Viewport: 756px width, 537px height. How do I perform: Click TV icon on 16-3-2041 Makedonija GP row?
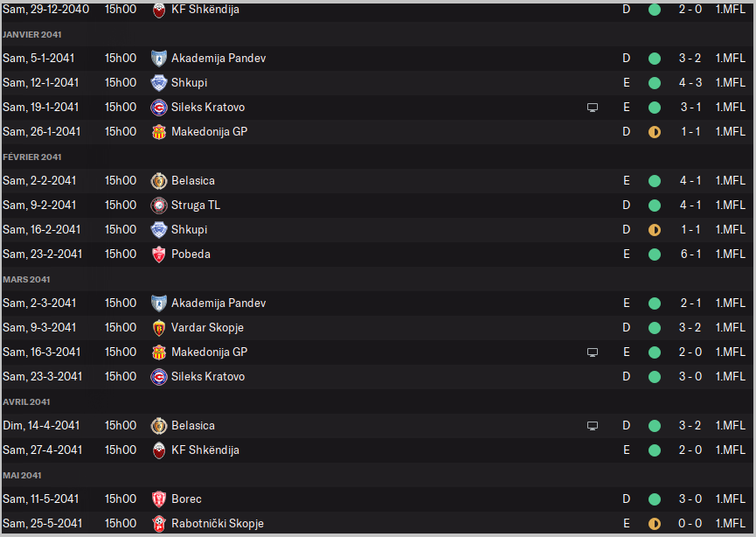tap(593, 352)
